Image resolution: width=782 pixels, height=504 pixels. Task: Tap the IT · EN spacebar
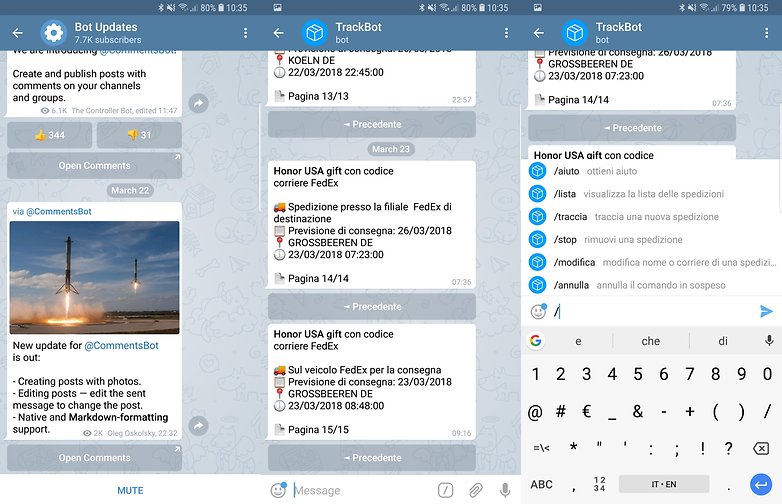pyautogui.click(x=664, y=484)
